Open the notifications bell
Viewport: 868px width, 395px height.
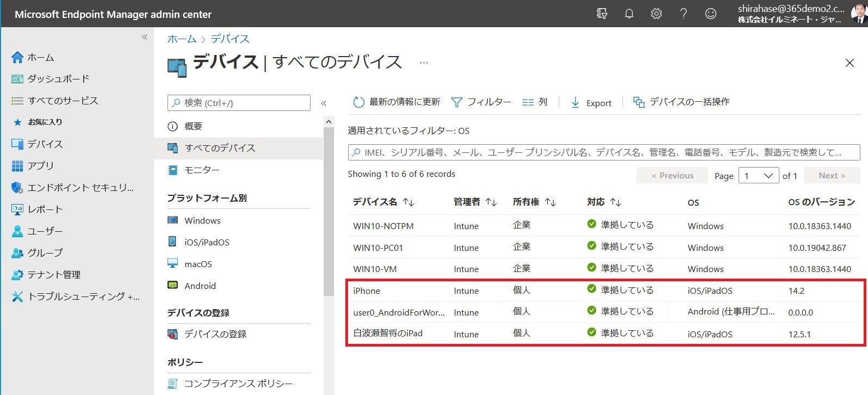(x=629, y=14)
